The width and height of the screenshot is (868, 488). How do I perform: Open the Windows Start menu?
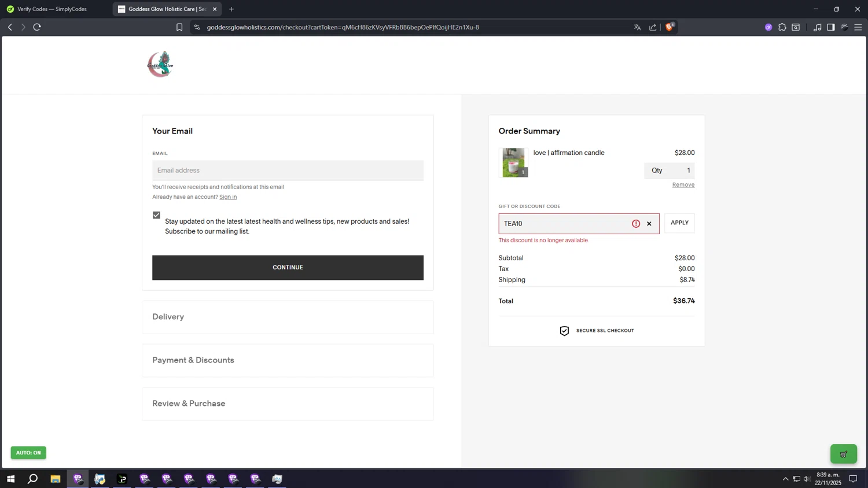[10, 479]
